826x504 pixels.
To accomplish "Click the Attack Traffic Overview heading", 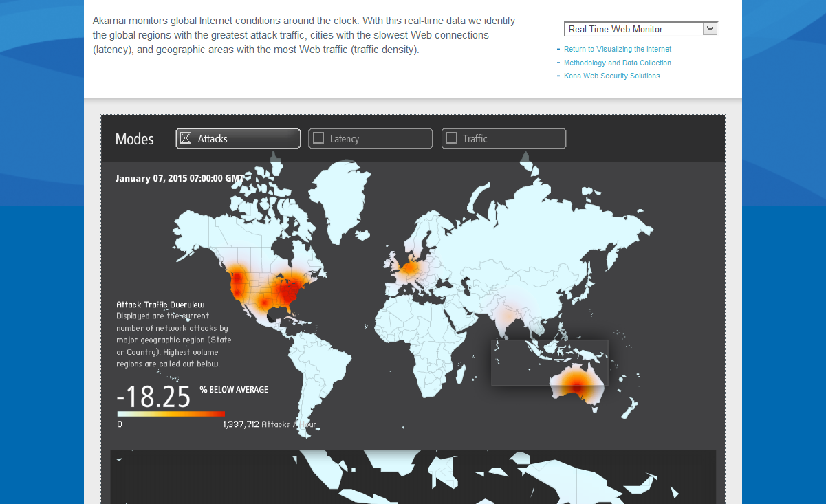I will point(161,304).
